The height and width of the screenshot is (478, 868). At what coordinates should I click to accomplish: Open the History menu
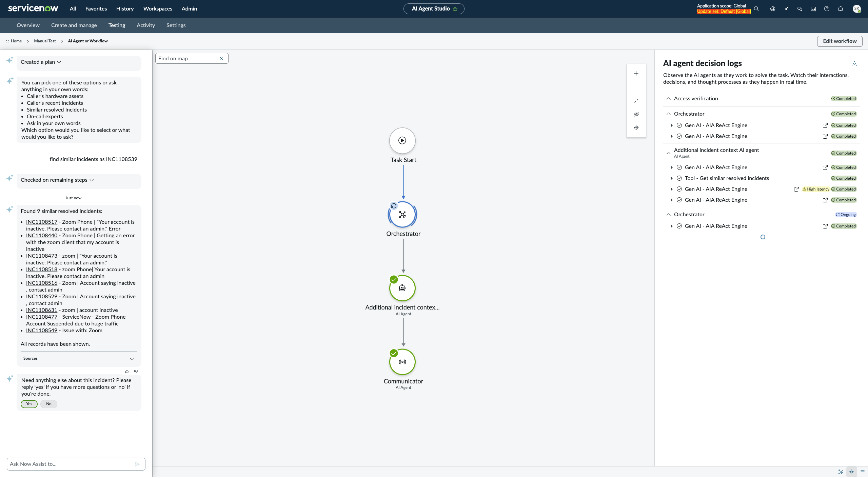[125, 9]
